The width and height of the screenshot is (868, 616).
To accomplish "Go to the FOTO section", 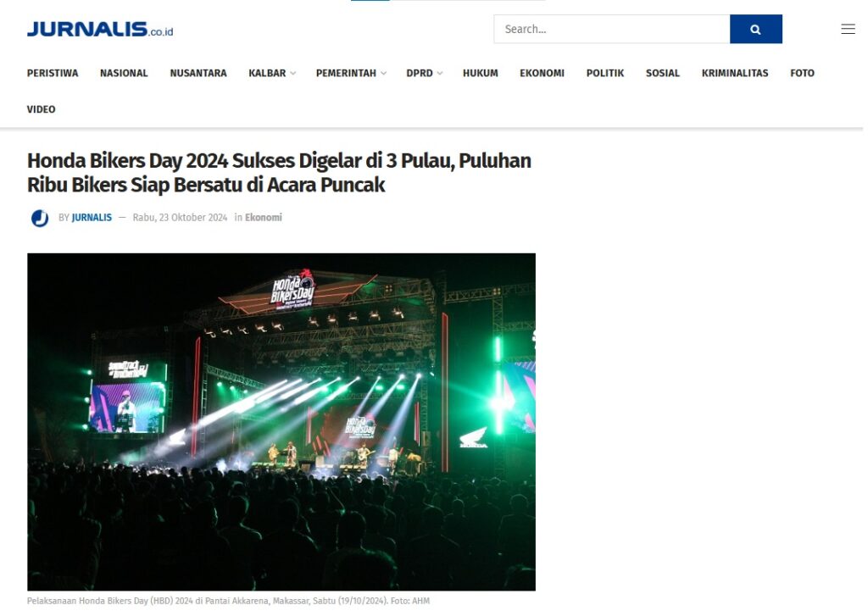I will pyautogui.click(x=802, y=73).
